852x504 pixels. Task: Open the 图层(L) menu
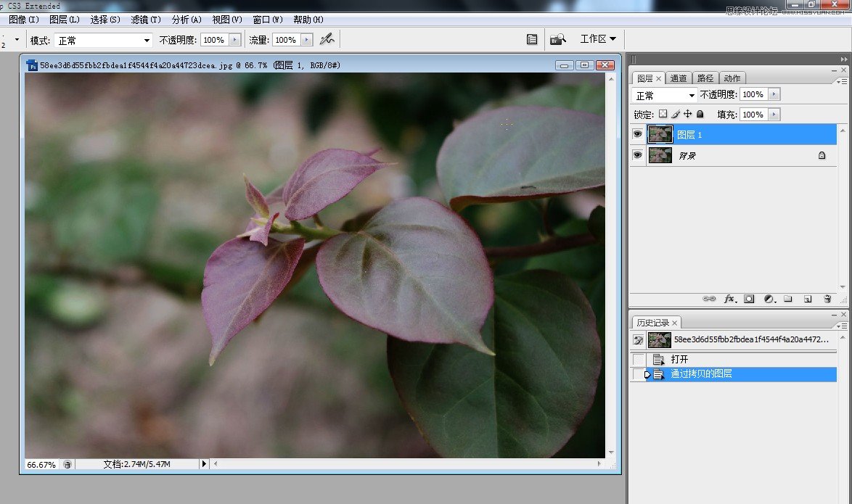click(64, 20)
